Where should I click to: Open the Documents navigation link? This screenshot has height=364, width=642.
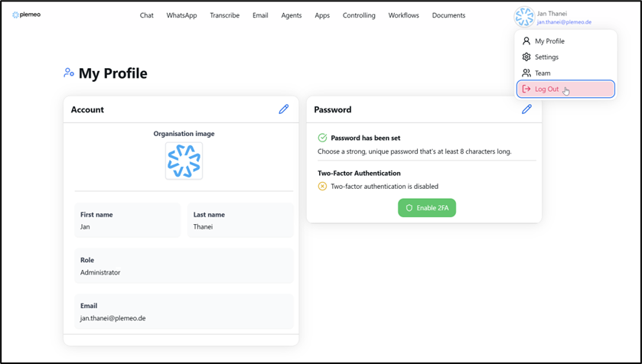(x=448, y=15)
